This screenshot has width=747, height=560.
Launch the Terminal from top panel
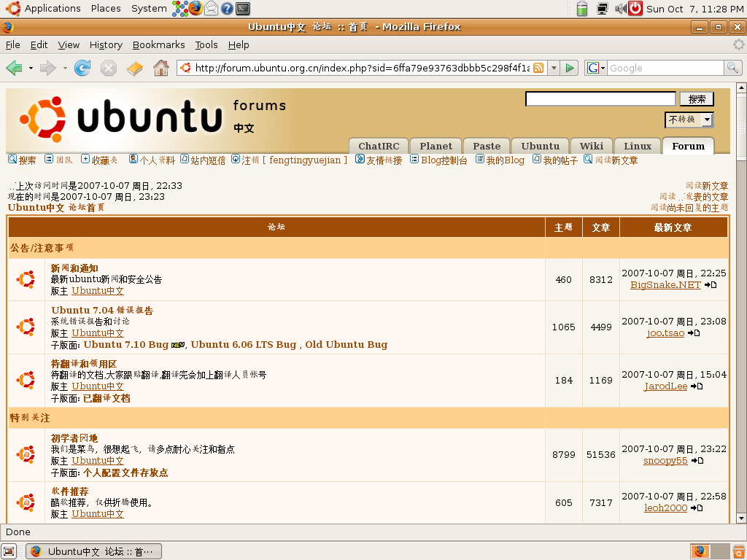(243, 9)
